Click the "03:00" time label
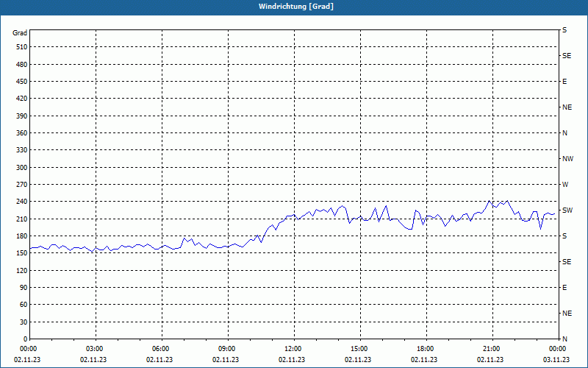 tap(96, 349)
